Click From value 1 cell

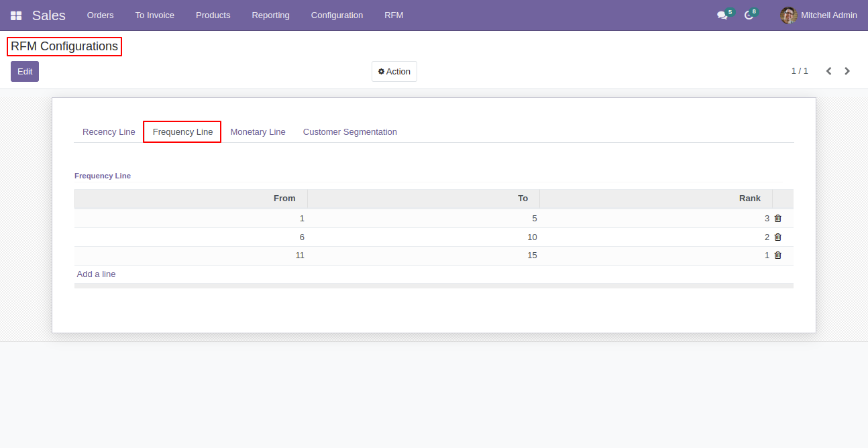click(191, 219)
